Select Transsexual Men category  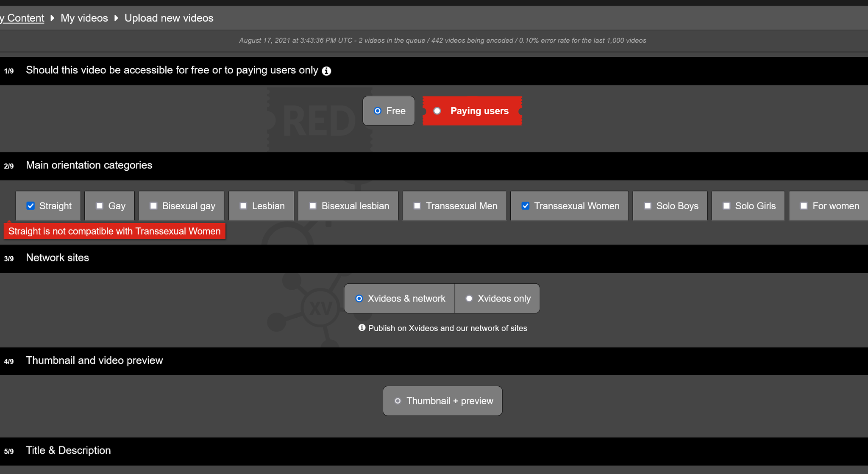tap(417, 206)
